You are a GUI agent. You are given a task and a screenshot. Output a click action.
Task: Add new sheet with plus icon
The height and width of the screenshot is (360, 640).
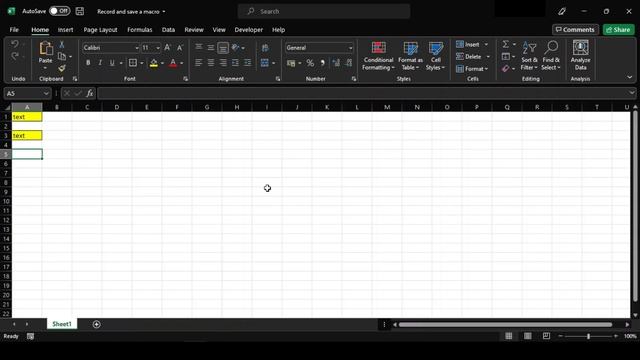pos(97,324)
